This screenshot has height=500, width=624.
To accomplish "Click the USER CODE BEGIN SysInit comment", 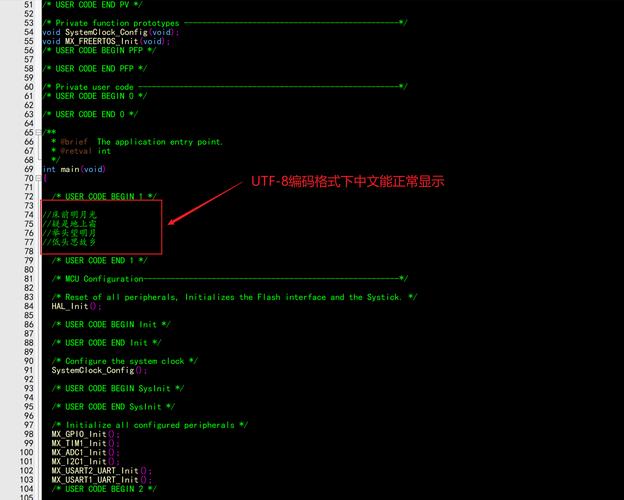I will tap(118, 389).
